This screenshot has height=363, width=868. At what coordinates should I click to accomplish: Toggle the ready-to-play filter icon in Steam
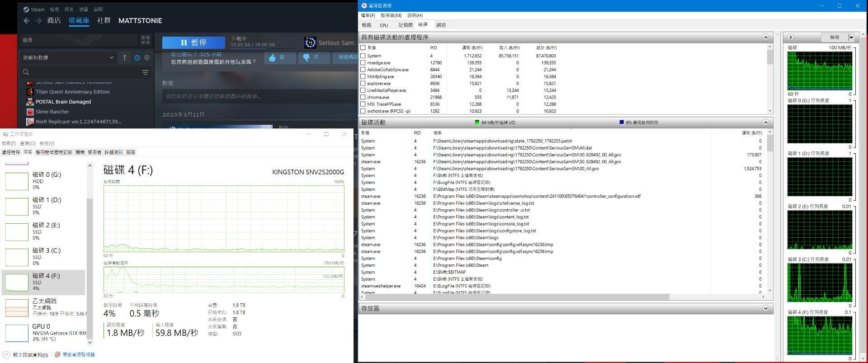pos(147,58)
